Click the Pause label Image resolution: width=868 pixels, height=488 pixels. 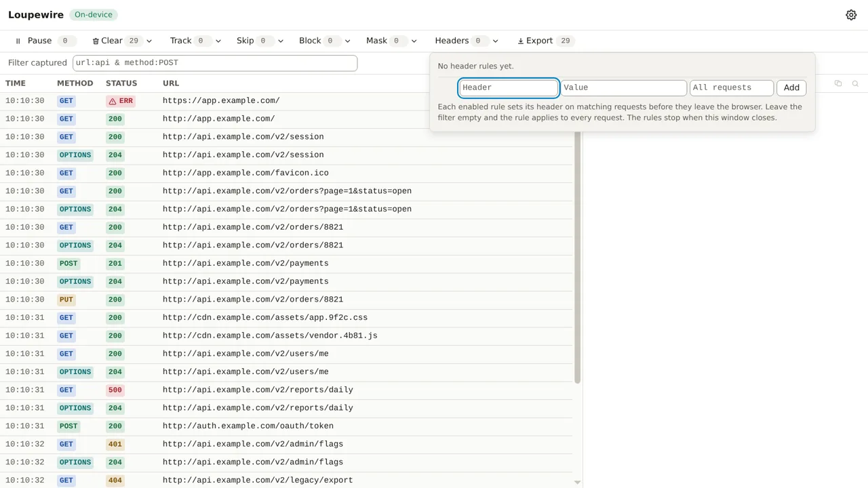39,41
